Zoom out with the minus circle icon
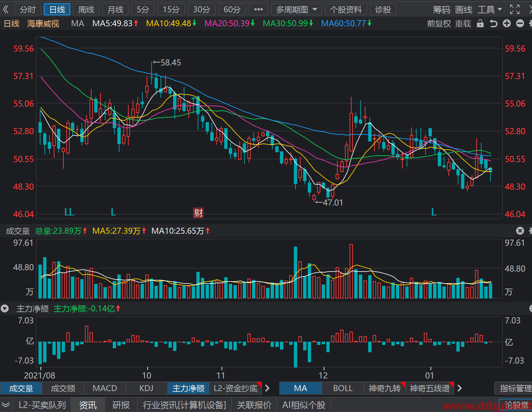This screenshot has width=532, height=412. (x=520, y=24)
